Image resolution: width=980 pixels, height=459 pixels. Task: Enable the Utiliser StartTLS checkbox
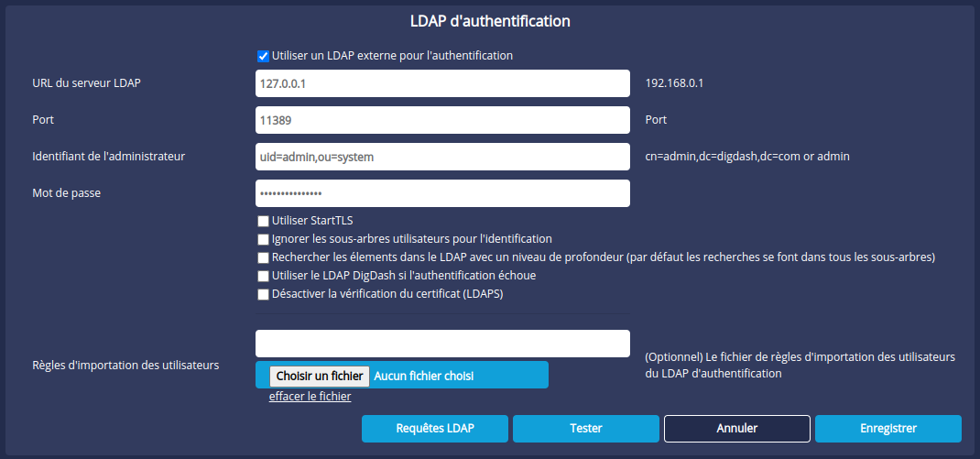point(263,221)
